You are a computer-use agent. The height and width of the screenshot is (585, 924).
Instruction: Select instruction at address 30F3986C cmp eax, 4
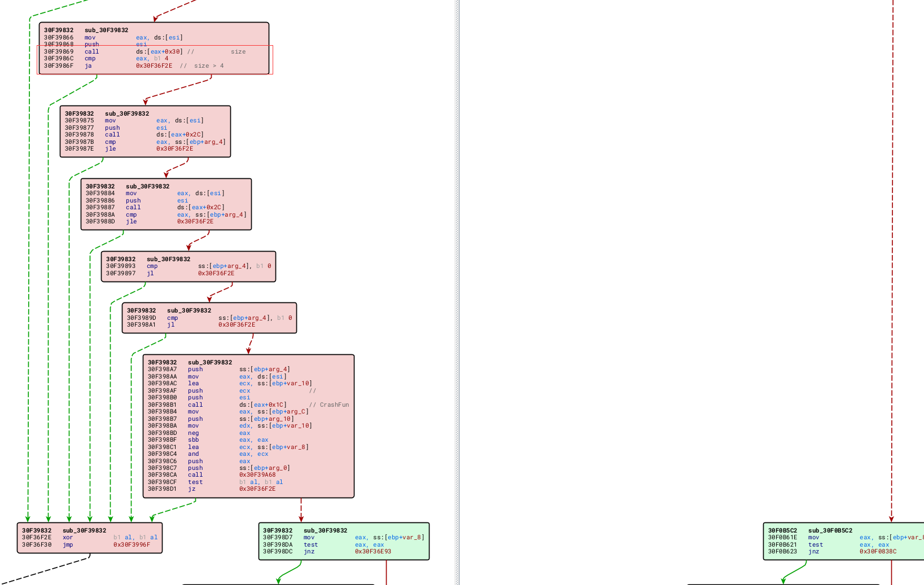pos(106,59)
